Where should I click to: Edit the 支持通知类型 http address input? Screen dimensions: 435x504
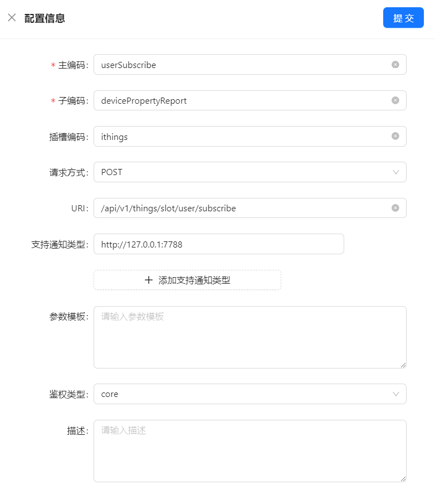[218, 244]
